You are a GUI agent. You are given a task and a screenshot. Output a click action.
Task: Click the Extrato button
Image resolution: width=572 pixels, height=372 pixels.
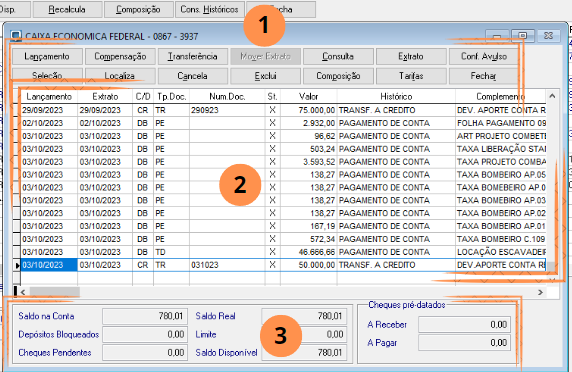coord(411,57)
